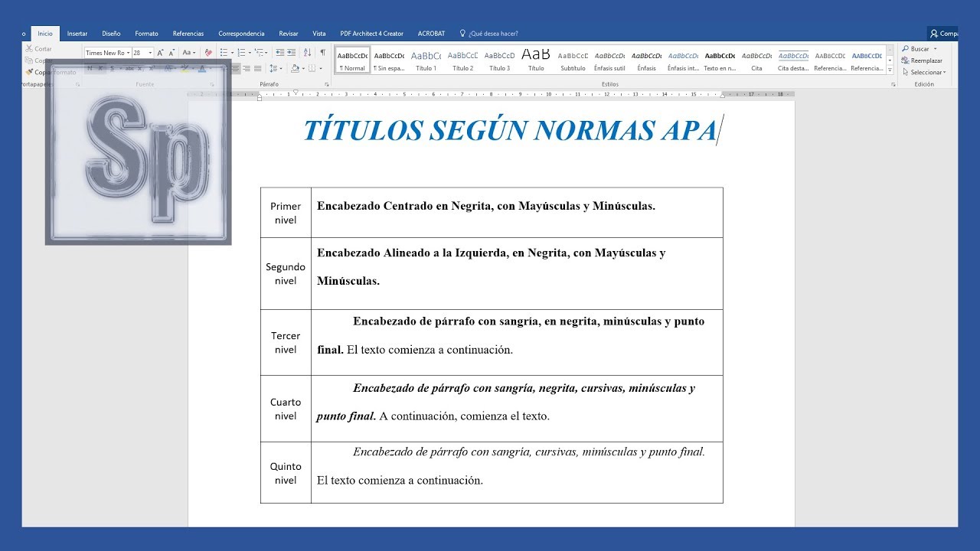Apply numbered list formatting

[241, 53]
